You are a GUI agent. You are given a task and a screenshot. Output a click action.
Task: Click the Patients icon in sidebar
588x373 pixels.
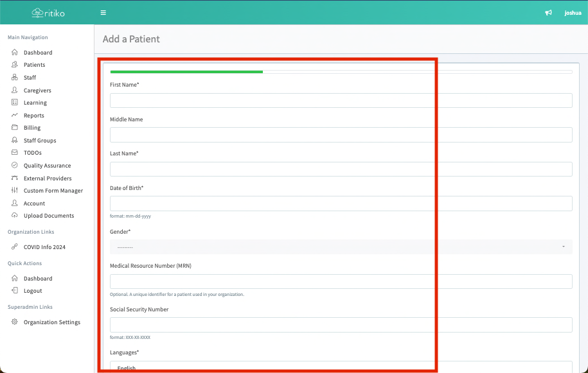tap(15, 65)
